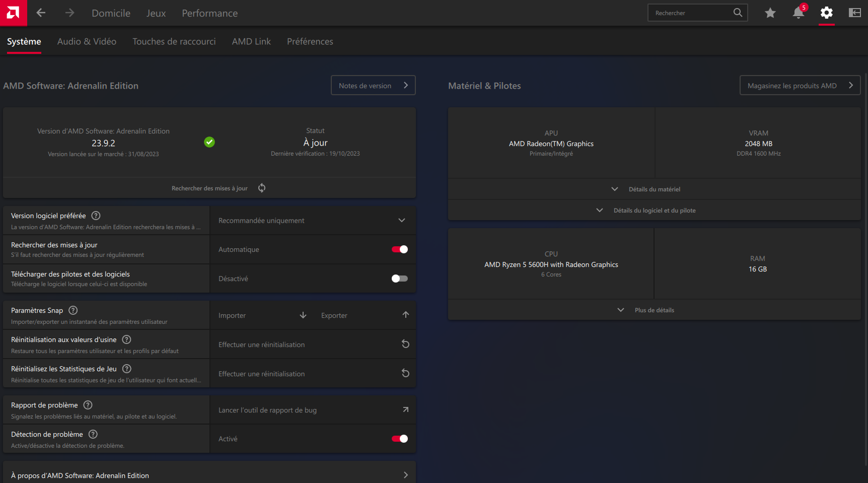Click Lancer l'outil de rapport de bug

[313, 410]
